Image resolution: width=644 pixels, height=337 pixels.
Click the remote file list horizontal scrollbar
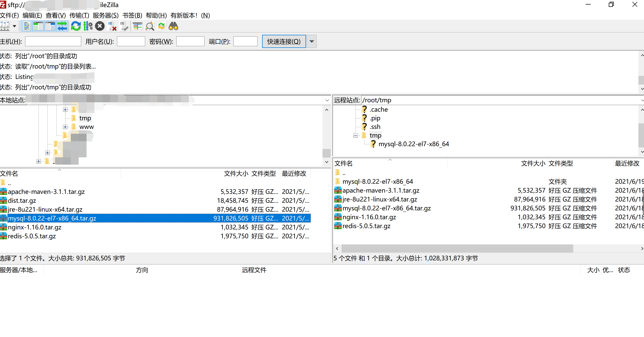(457, 248)
